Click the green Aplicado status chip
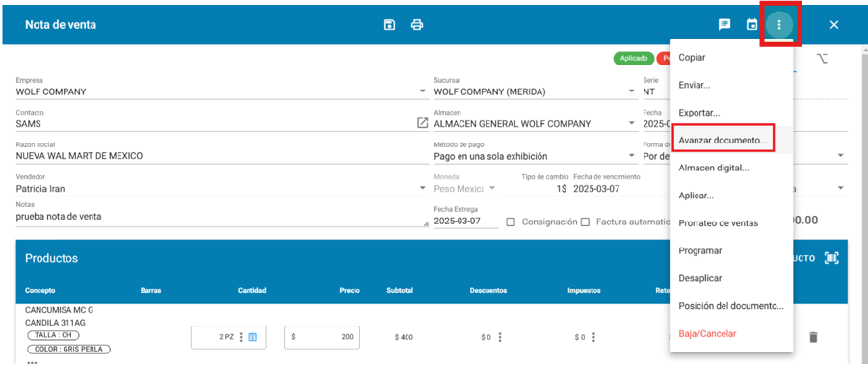Viewport: 868px width, 365px height. [x=633, y=58]
